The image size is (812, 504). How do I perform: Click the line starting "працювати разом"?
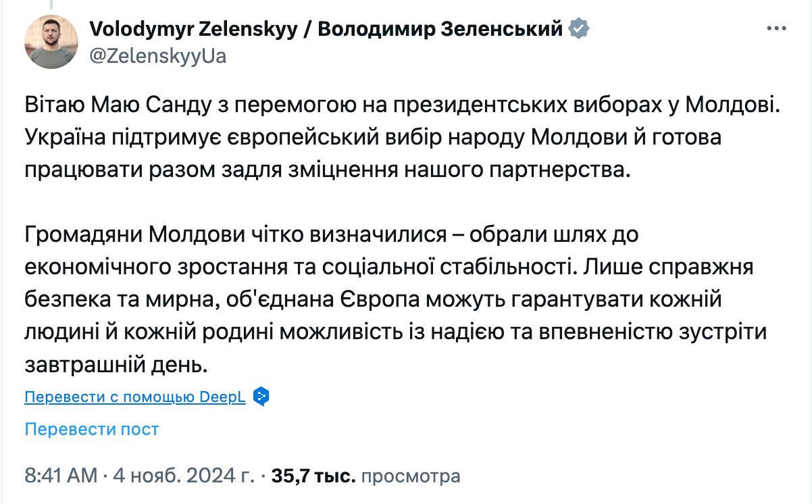pos(327,170)
